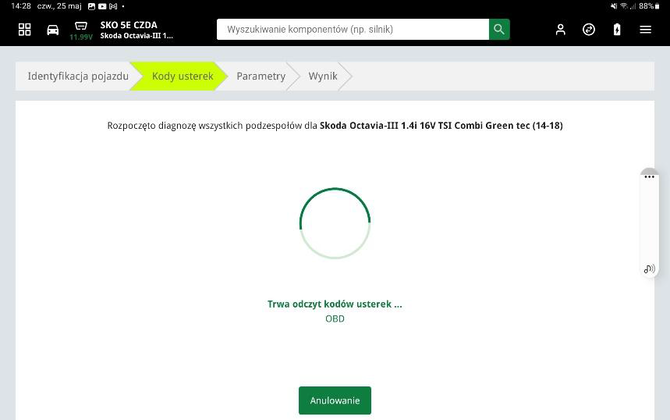
Task: Tap the sound icon on floating panel
Action: pyautogui.click(x=649, y=268)
